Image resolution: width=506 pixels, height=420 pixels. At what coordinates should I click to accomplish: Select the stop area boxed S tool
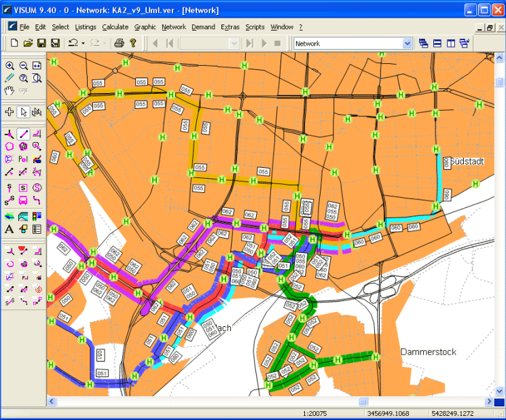(x=23, y=188)
